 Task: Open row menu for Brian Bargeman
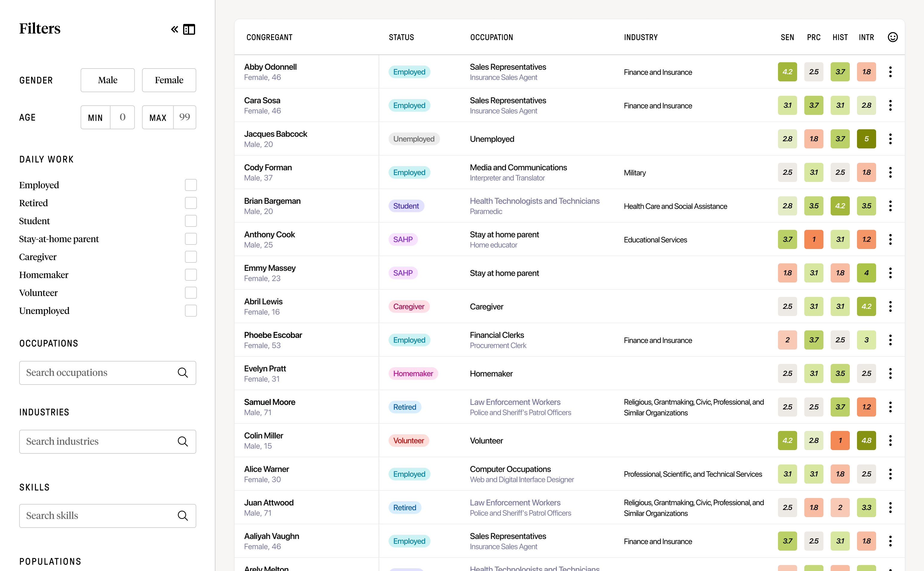(890, 206)
